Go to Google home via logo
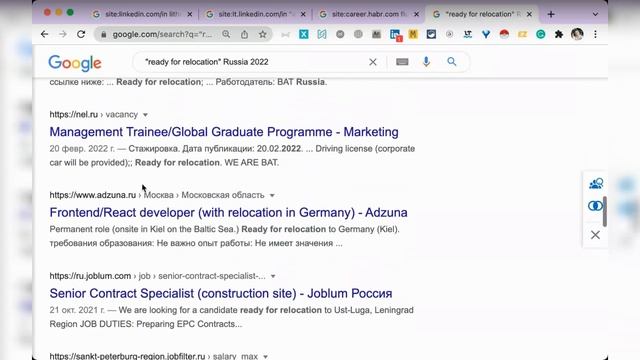The height and width of the screenshot is (360, 640). point(75,63)
